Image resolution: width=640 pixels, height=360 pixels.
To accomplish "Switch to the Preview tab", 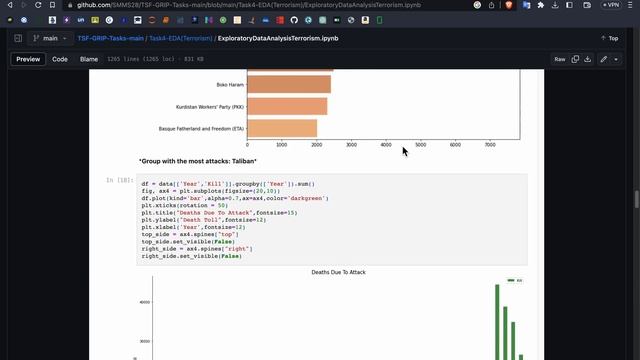I will [x=28, y=59].
